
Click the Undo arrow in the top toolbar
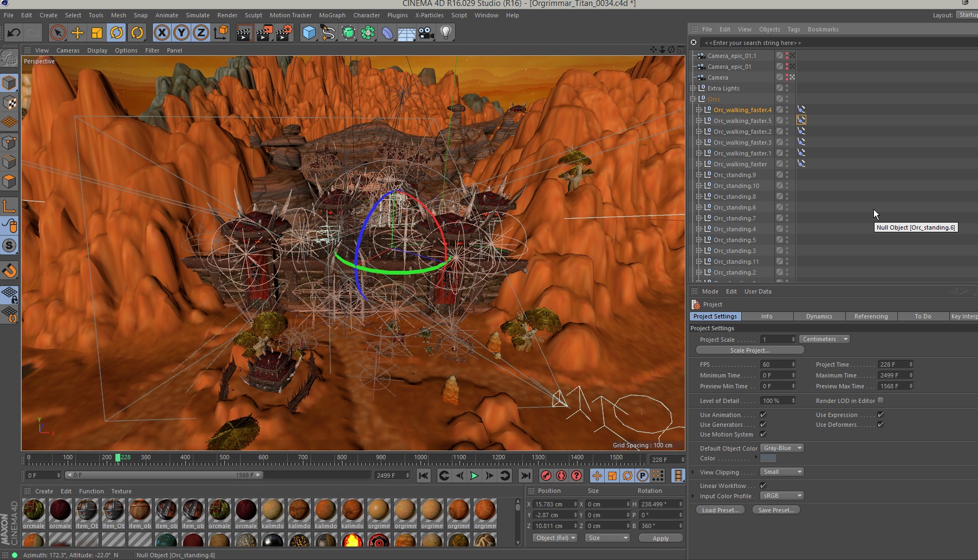click(13, 33)
